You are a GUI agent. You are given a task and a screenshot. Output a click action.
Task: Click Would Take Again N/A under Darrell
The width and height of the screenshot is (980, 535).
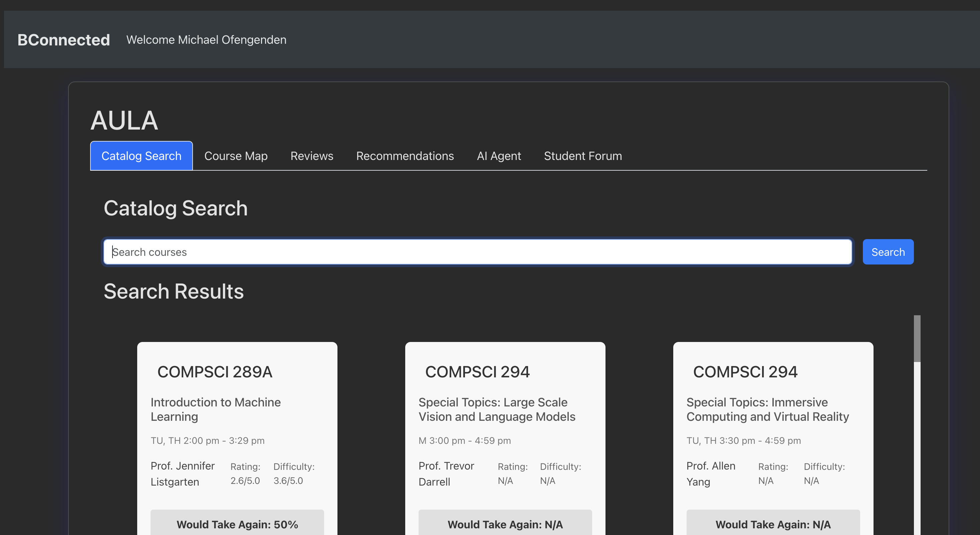click(505, 524)
